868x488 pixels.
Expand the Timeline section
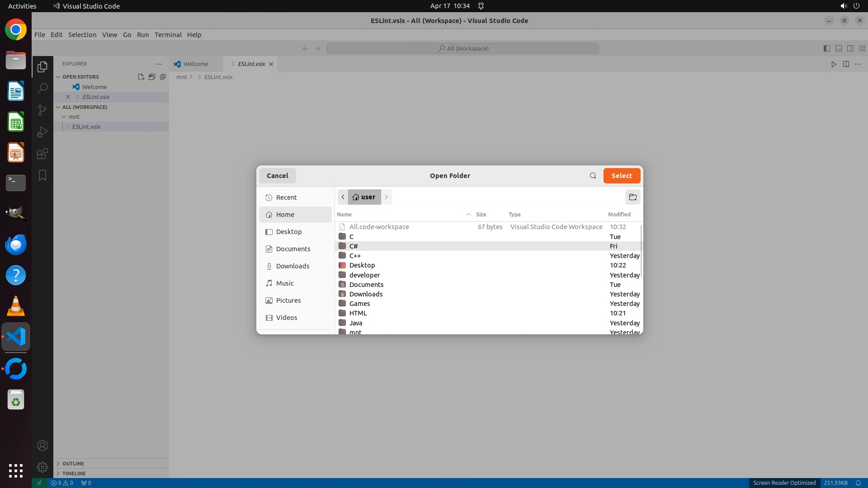74,474
